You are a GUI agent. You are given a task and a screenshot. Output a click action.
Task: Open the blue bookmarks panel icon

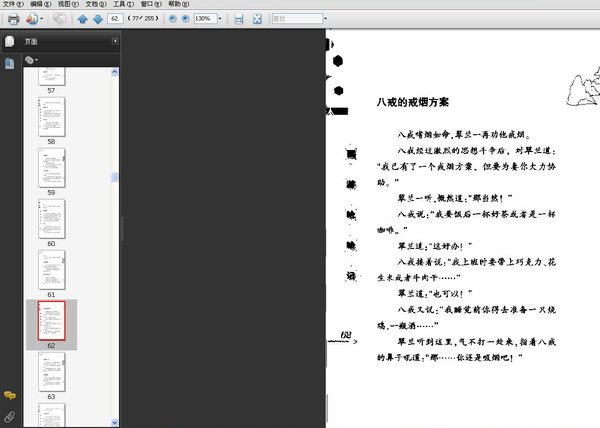pyautogui.click(x=10, y=63)
